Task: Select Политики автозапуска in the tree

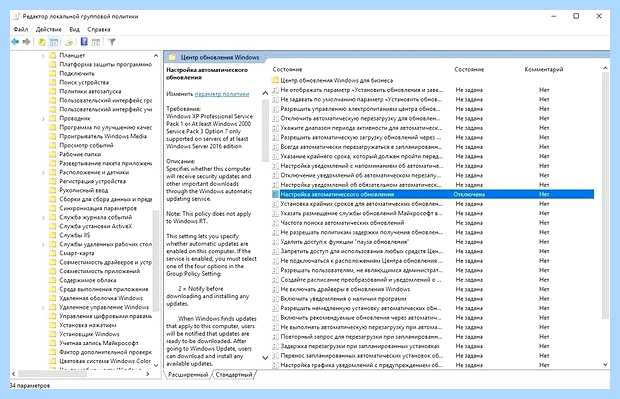Action: [90, 91]
